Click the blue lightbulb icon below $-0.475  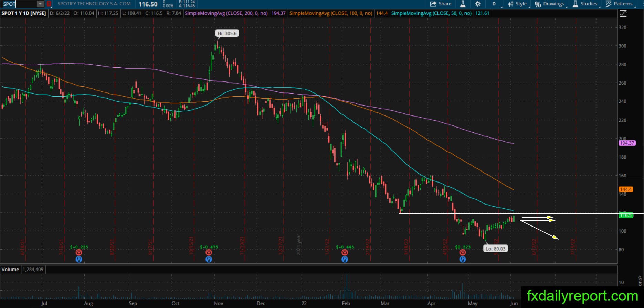click(x=209, y=260)
